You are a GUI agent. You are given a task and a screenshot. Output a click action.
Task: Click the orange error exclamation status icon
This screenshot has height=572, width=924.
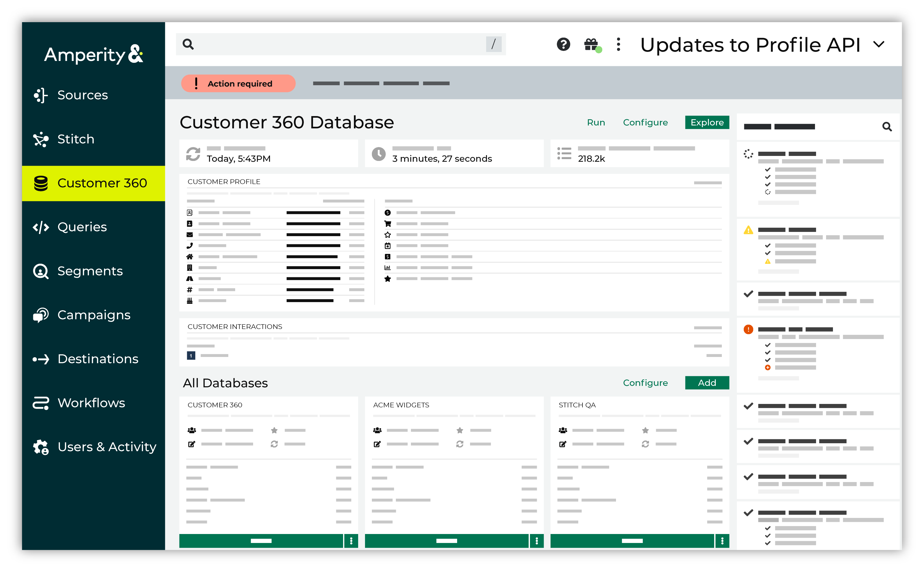(748, 330)
